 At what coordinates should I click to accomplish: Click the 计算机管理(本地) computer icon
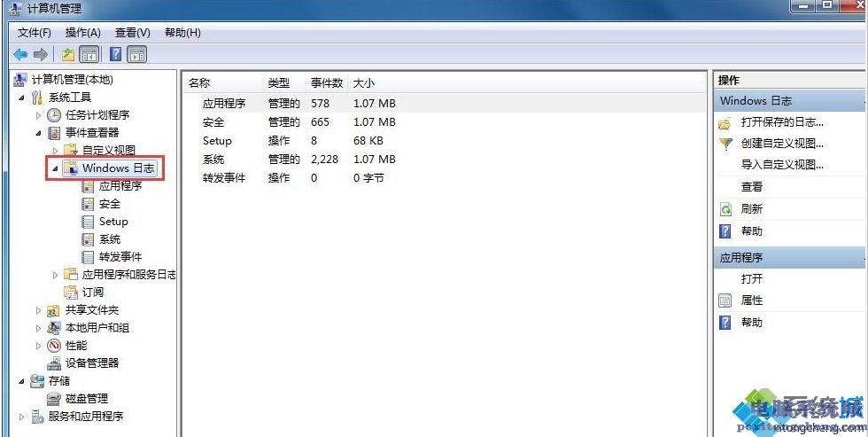[x=20, y=80]
